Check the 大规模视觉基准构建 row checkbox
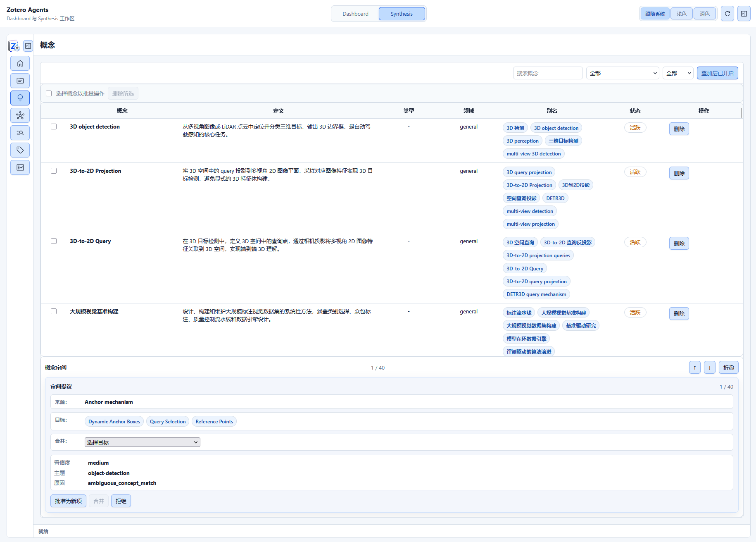 click(54, 311)
